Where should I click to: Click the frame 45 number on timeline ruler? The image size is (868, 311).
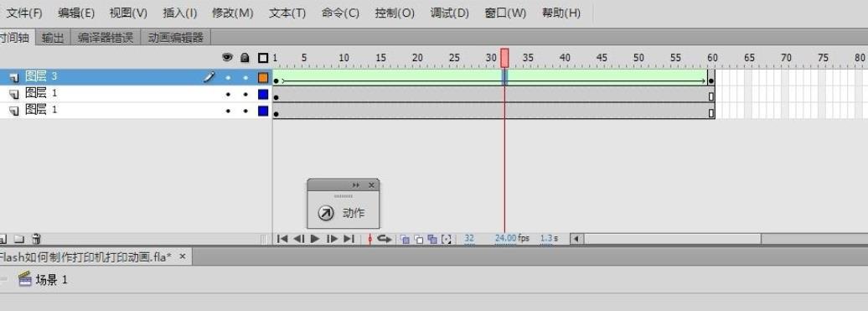point(602,58)
